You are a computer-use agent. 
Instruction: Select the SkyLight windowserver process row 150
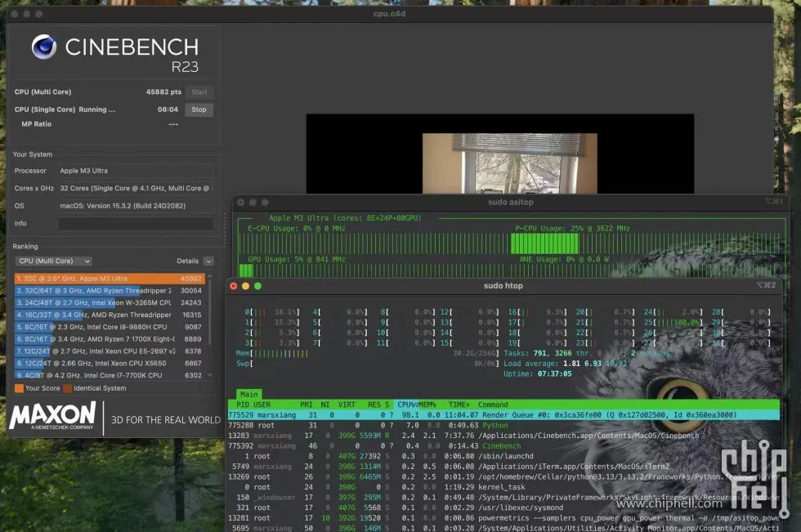coord(503,498)
